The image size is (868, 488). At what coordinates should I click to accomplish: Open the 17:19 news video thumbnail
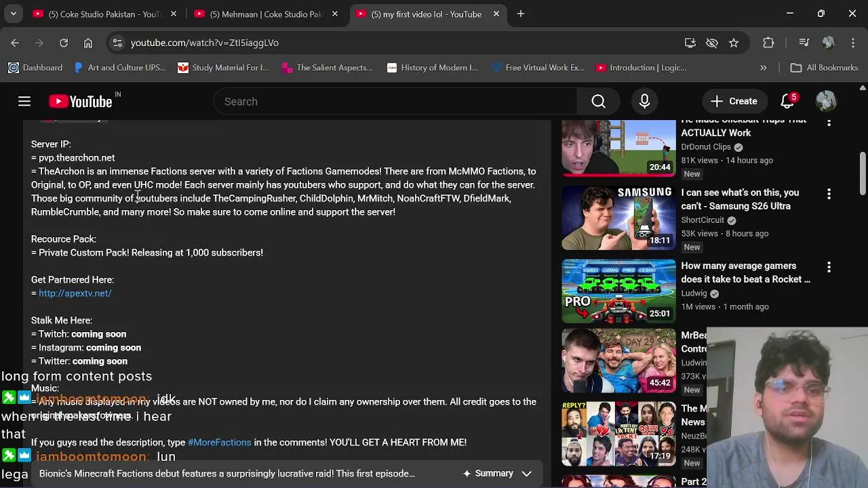(x=618, y=434)
